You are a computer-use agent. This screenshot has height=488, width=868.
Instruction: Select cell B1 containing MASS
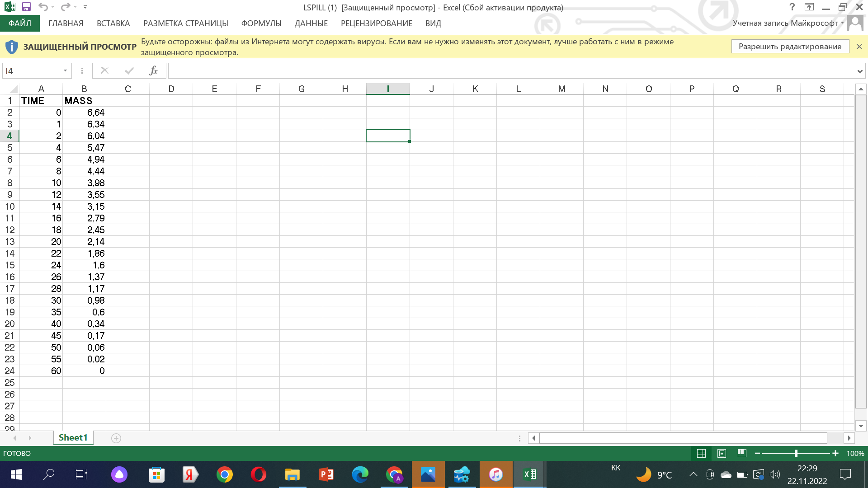(x=84, y=101)
